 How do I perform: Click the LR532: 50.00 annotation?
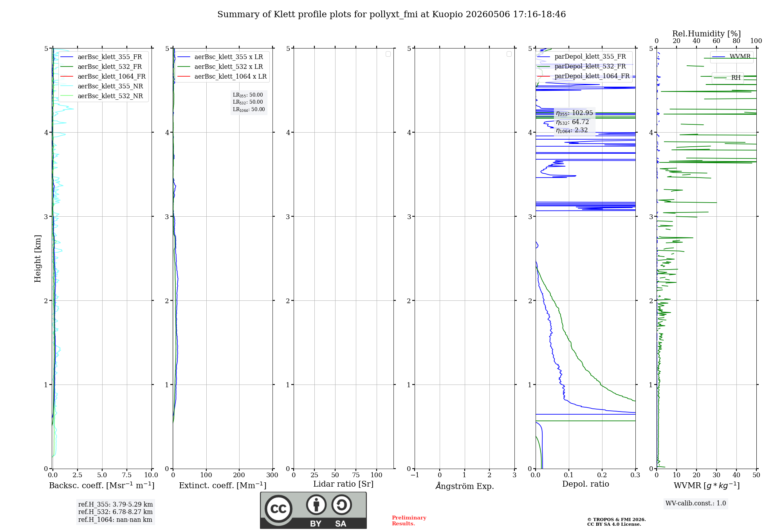[248, 102]
